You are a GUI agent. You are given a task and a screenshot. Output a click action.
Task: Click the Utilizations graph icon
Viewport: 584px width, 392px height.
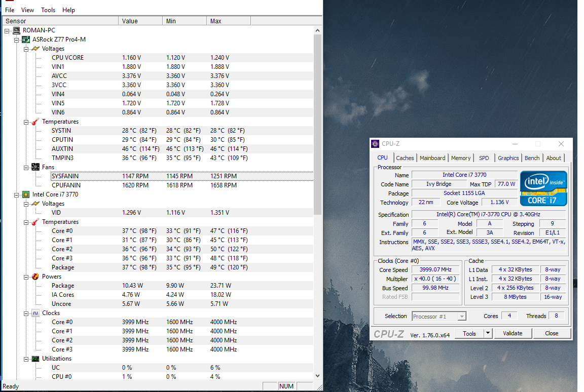[x=35, y=359]
